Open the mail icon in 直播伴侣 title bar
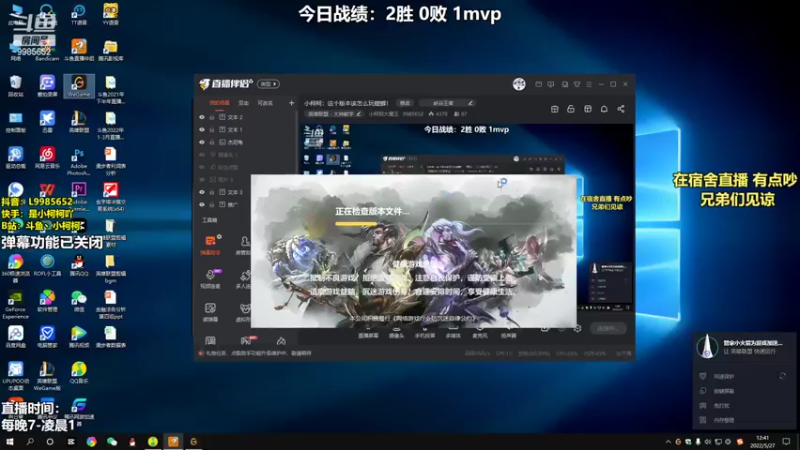This screenshot has width=800, height=450. click(x=538, y=84)
